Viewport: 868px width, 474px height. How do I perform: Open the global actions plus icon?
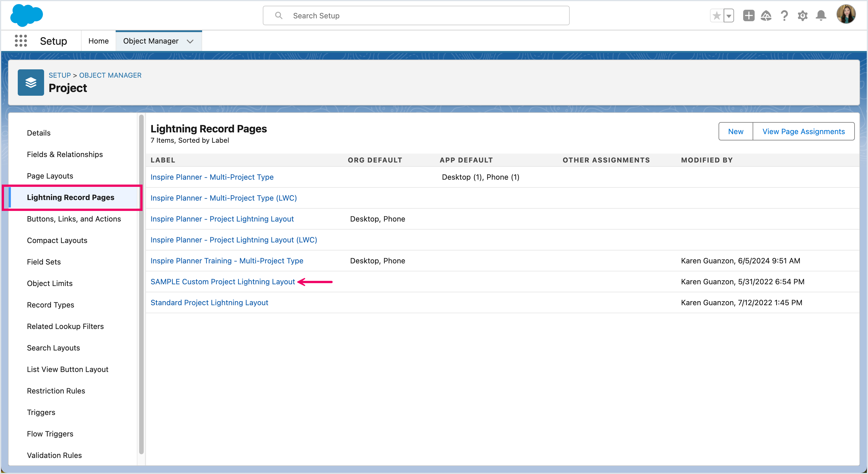tap(749, 15)
